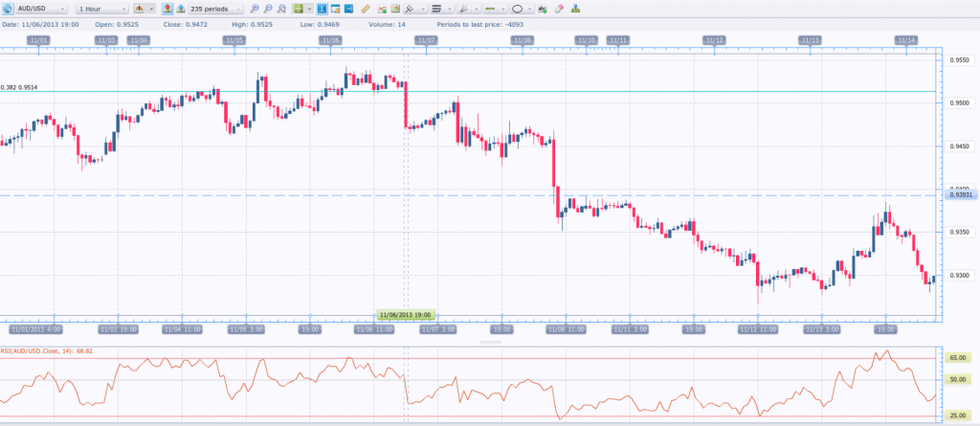
Task: Click the globe icon beside AUD/USD
Action: pos(9,9)
